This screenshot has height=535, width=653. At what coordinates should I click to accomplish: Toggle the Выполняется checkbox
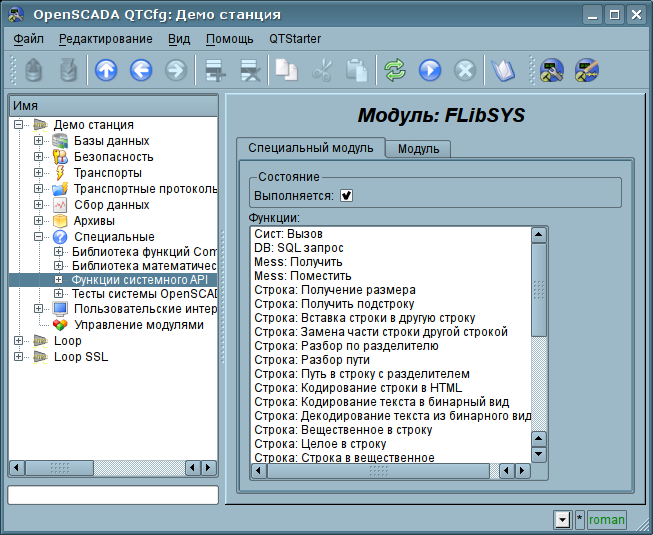point(346,195)
